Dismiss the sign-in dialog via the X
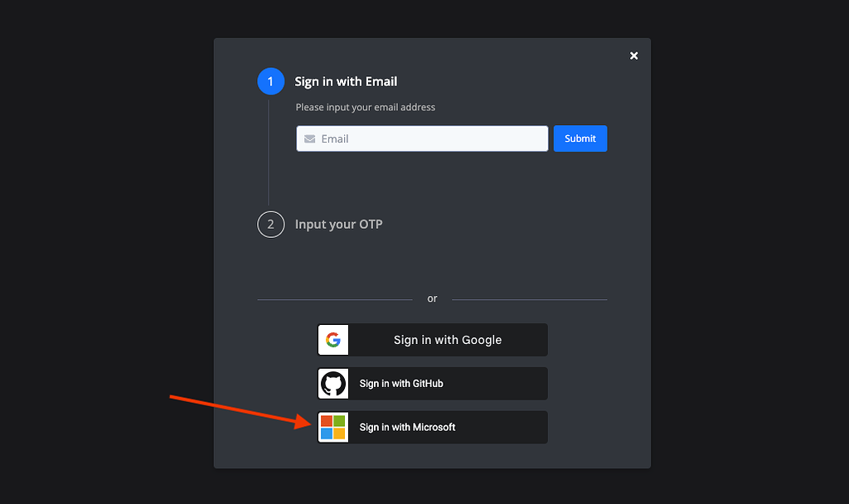 point(633,56)
